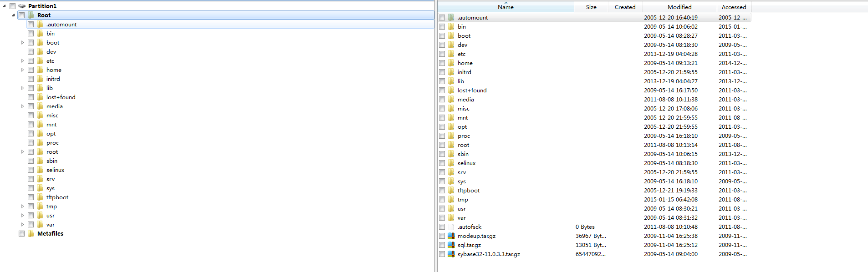The image size is (868, 272).
Task: Click the boot folder icon in the tree
Action: [40, 42]
